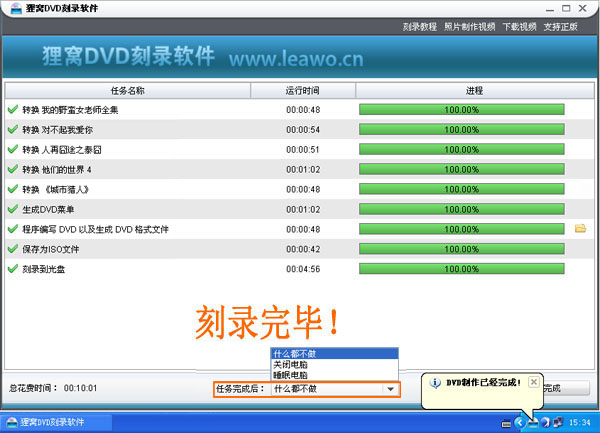Click checkmark icon for 刻录到光盘
The width and height of the screenshot is (600, 433).
pyautogui.click(x=13, y=269)
